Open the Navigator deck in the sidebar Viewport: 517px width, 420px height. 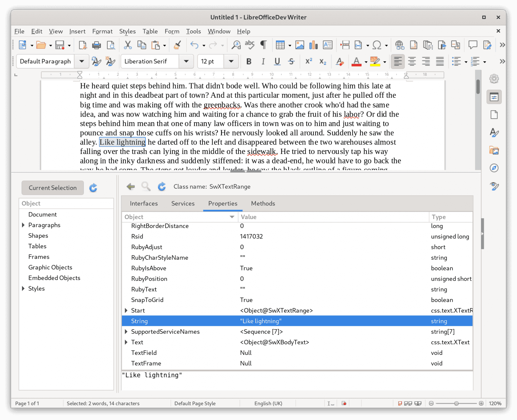[x=494, y=168]
